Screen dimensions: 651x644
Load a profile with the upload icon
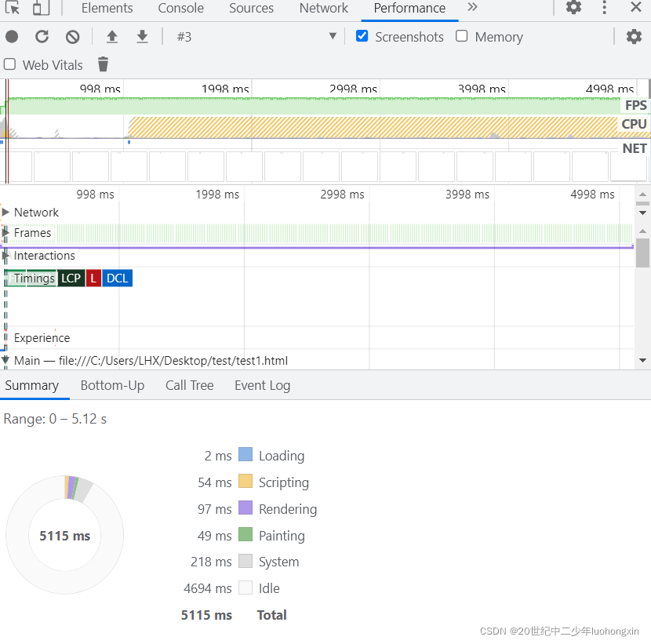coord(111,37)
